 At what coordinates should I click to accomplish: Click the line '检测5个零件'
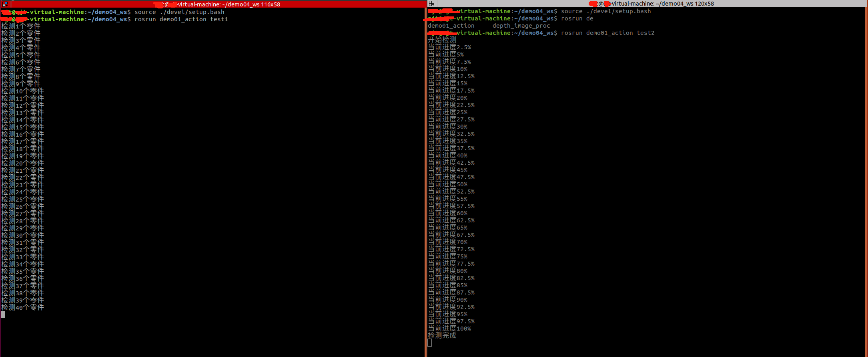21,55
